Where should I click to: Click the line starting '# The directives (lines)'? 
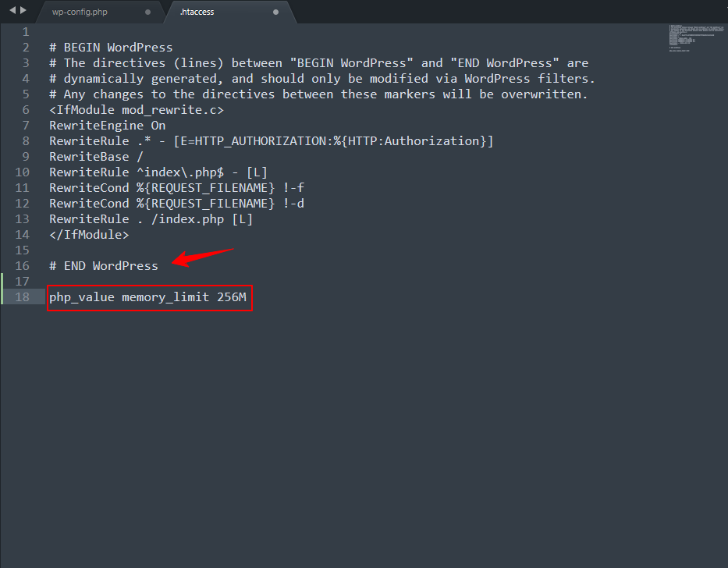click(319, 63)
